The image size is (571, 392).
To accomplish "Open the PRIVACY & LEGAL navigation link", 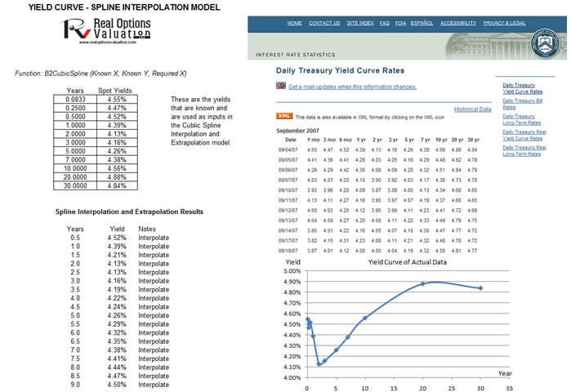I will point(504,23).
